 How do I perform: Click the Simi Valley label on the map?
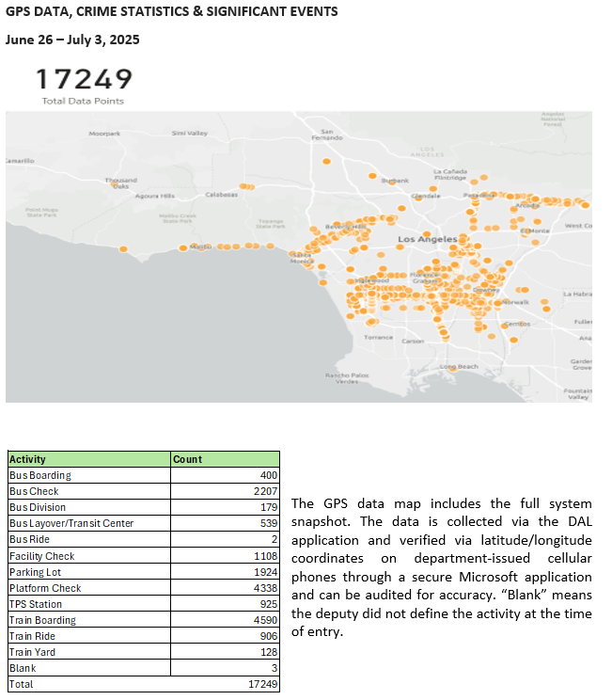(189, 134)
